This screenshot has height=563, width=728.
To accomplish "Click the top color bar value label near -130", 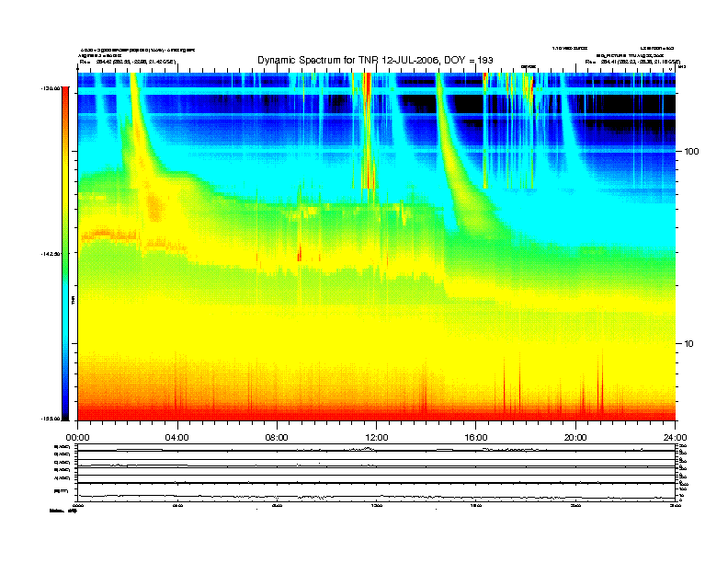I will click(51, 88).
